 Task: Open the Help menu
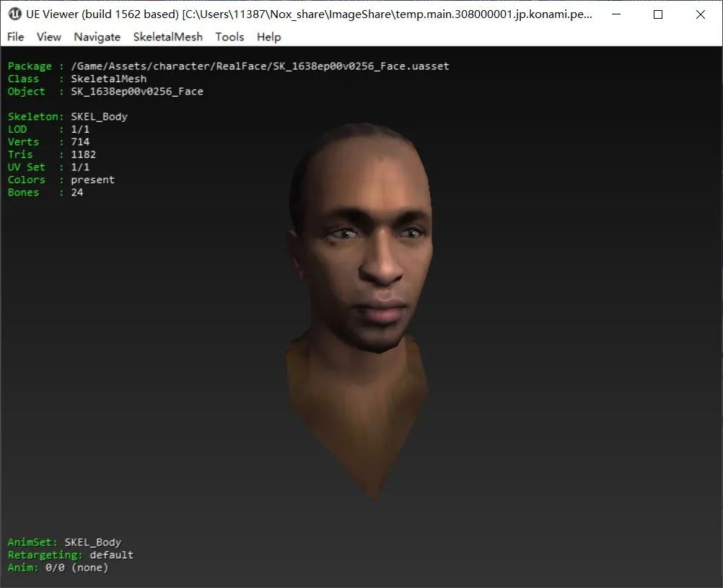click(269, 37)
